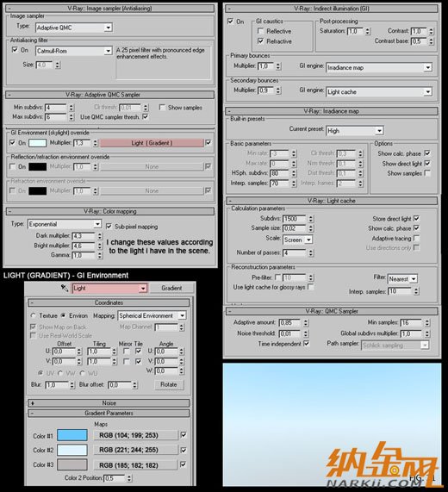448x492 pixels.
Task: Click the Light (Gradient) map button
Action: click(152, 143)
